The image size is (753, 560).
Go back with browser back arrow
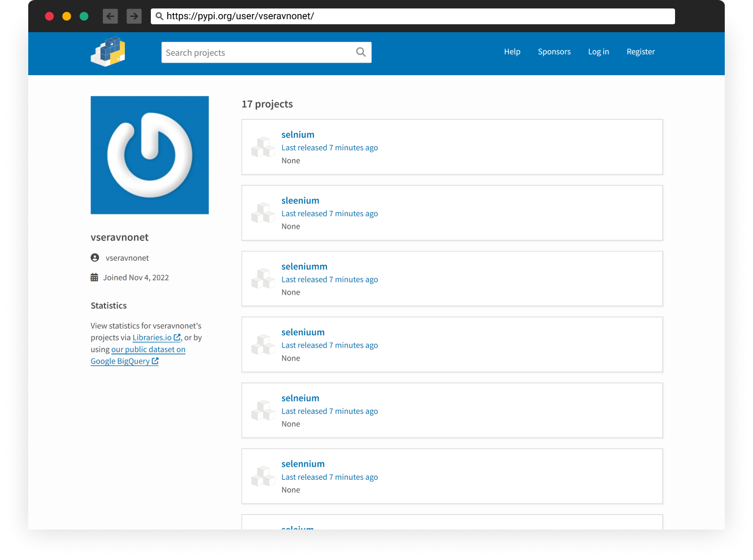[x=110, y=16]
